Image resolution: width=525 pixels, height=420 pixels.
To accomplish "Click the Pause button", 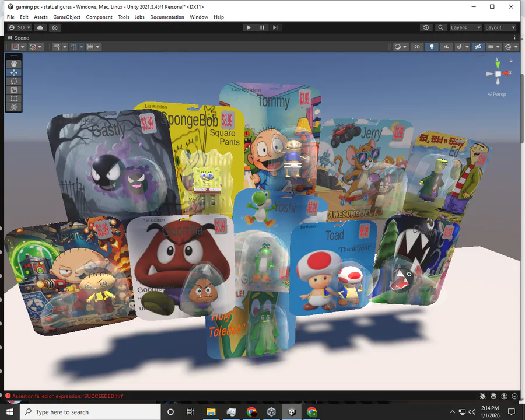I will (x=262, y=27).
